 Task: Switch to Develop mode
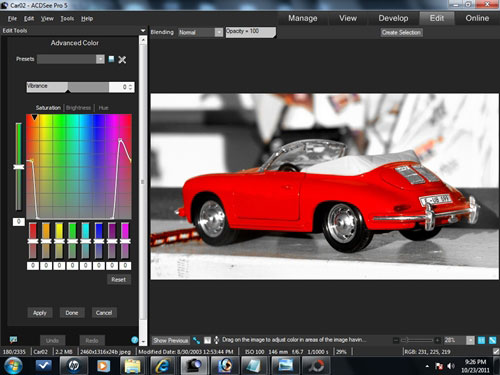(393, 18)
